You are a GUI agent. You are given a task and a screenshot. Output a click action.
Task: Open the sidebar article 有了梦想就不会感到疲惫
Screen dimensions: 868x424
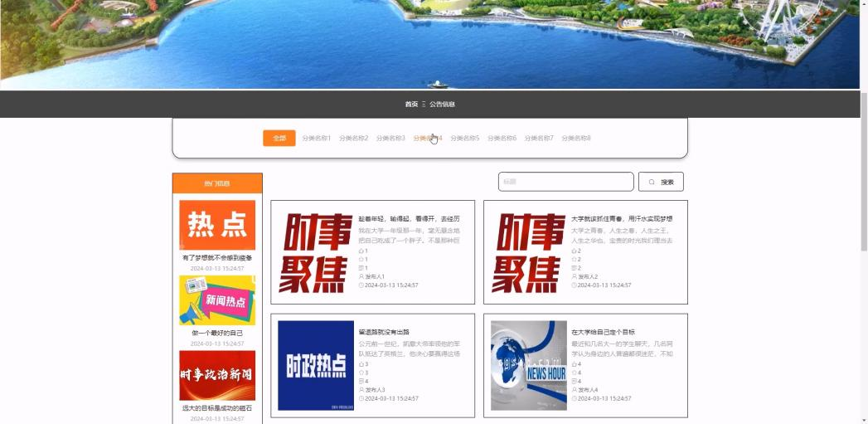coord(217,258)
